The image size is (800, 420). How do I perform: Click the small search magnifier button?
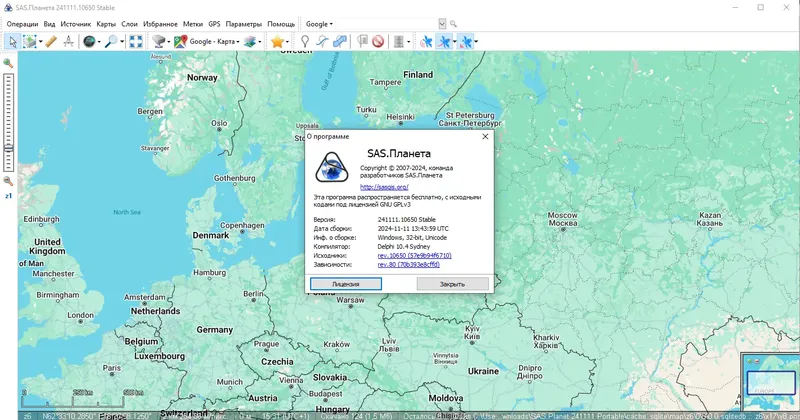pos(453,24)
